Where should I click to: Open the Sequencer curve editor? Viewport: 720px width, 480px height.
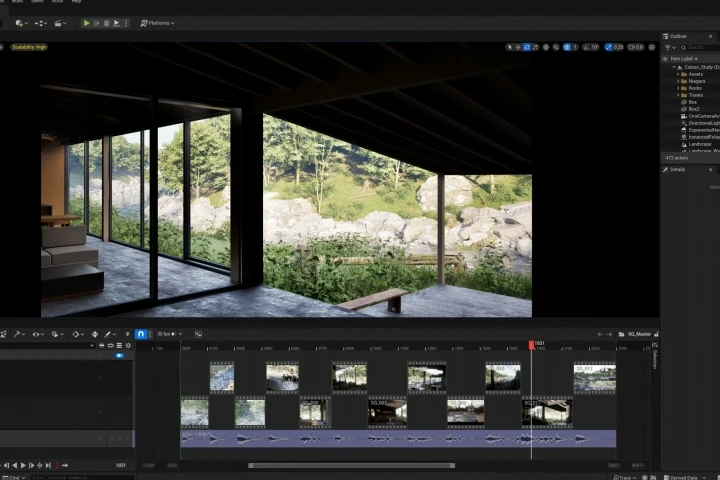point(198,334)
